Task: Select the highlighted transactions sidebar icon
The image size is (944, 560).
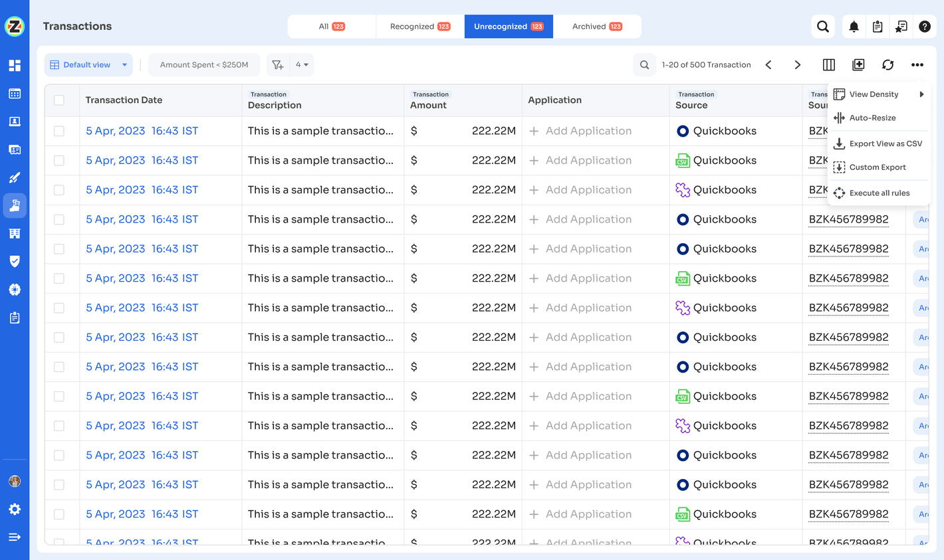Action: click(x=15, y=205)
